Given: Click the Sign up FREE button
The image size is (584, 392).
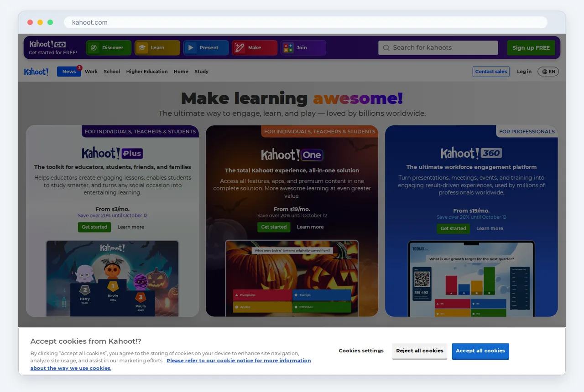Looking at the screenshot, I should [x=531, y=48].
